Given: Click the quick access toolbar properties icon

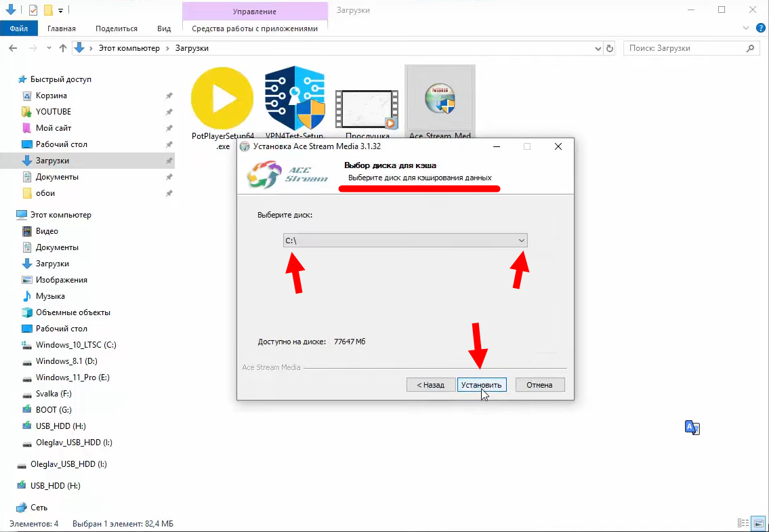Looking at the screenshot, I should (33, 9).
